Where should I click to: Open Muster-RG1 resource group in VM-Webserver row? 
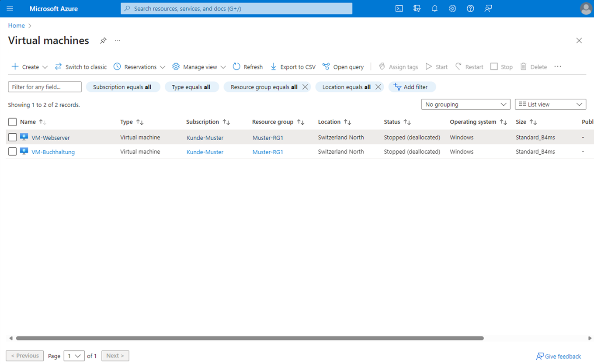point(268,138)
